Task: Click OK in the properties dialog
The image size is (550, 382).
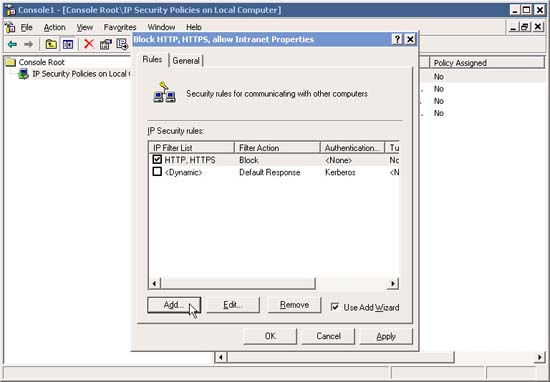Action: 270,336
